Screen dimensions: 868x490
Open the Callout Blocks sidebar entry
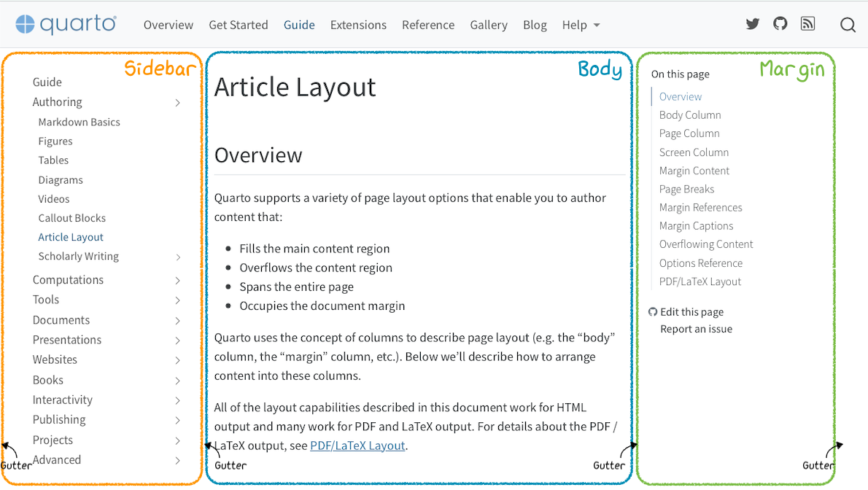click(x=71, y=218)
